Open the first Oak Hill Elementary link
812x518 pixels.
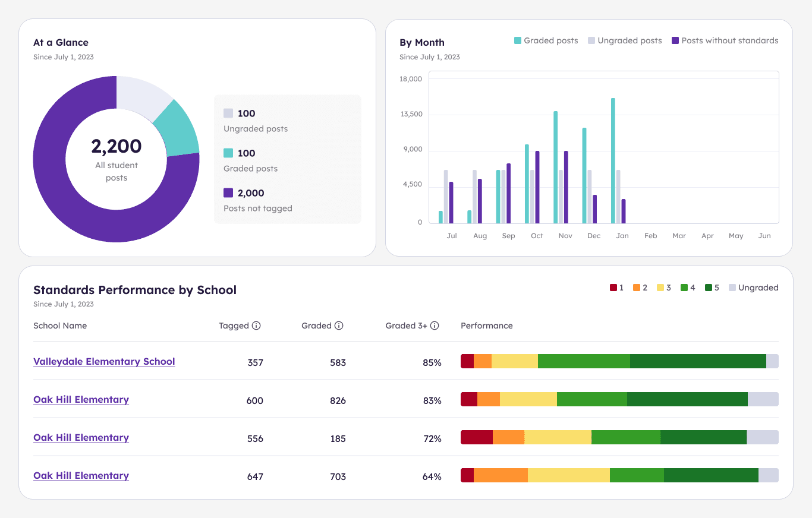coord(81,399)
